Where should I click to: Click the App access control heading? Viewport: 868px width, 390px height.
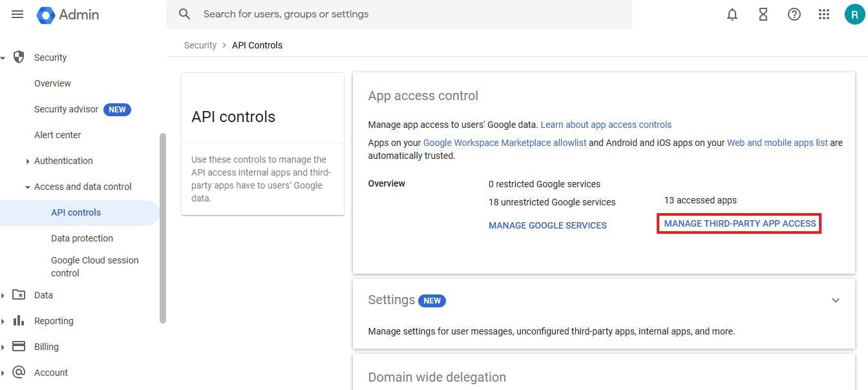pyautogui.click(x=423, y=96)
